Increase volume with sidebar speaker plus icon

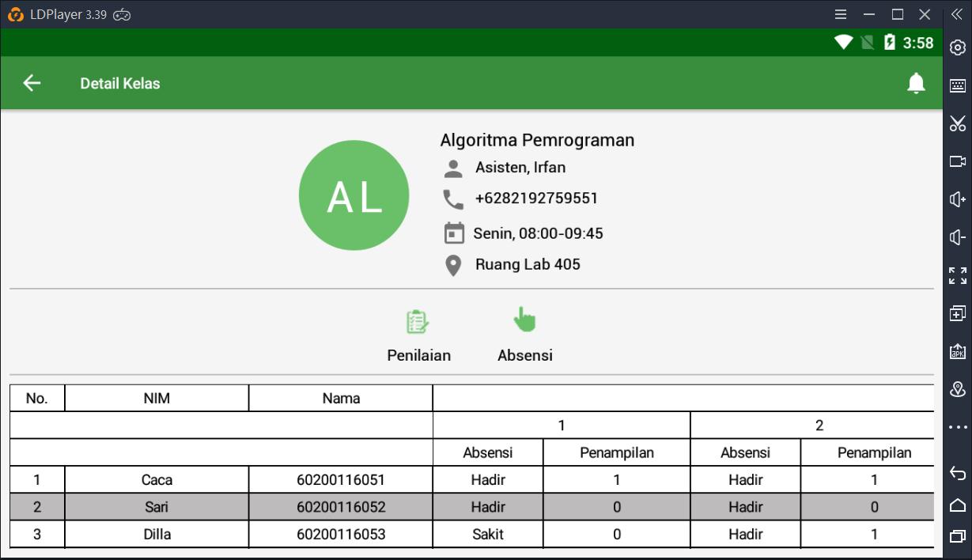957,199
